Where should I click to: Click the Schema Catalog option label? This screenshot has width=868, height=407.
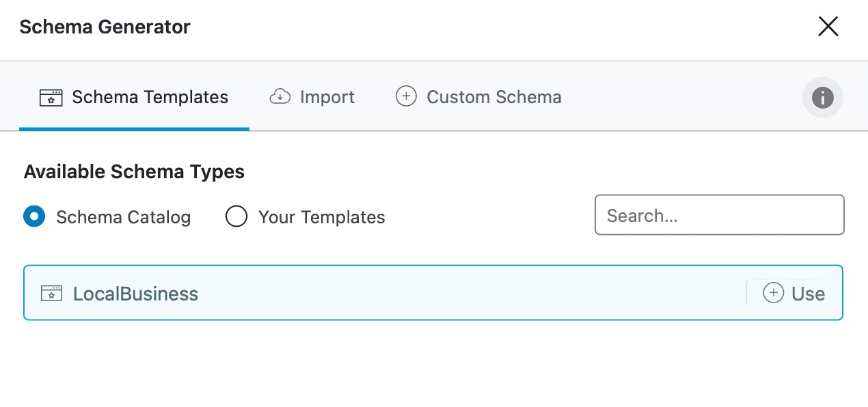(123, 217)
